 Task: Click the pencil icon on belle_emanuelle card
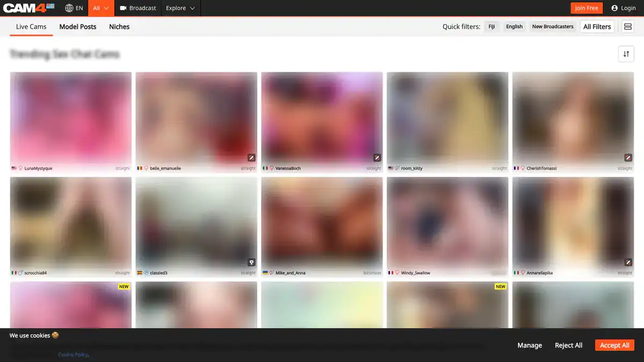(252, 158)
